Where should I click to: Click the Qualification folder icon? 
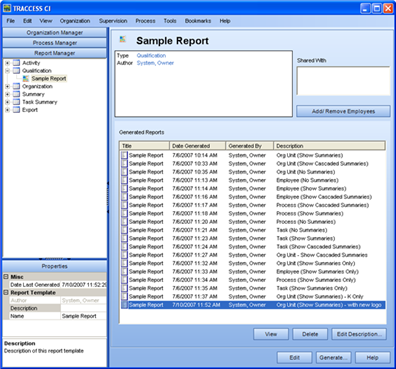(16, 71)
